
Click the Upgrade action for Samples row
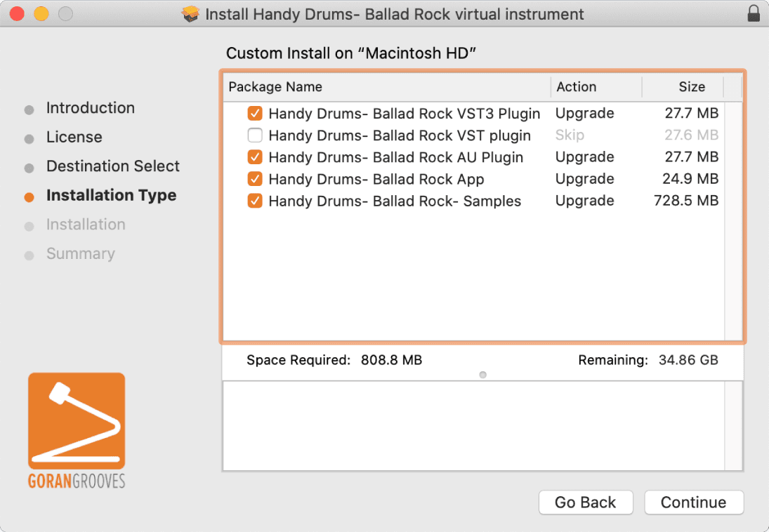click(584, 201)
